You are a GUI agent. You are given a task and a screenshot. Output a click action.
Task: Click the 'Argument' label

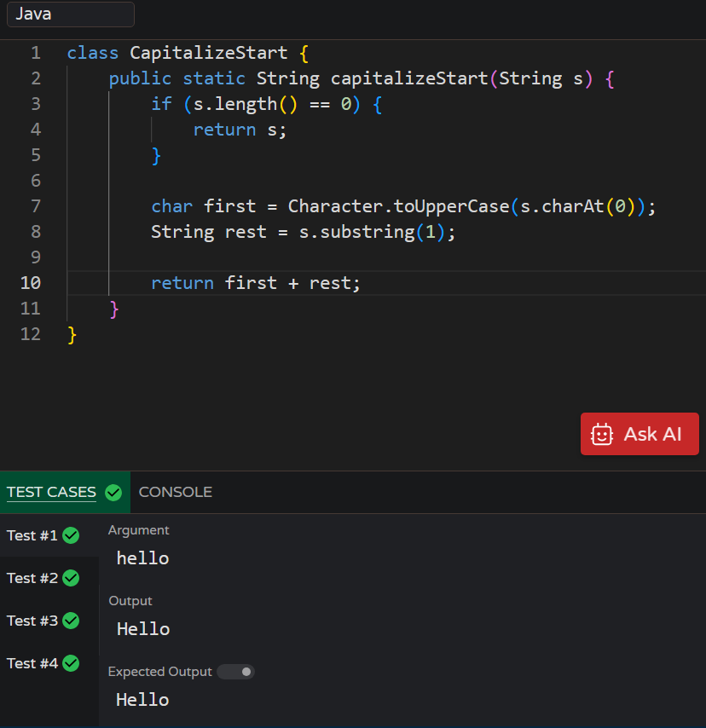(x=138, y=530)
